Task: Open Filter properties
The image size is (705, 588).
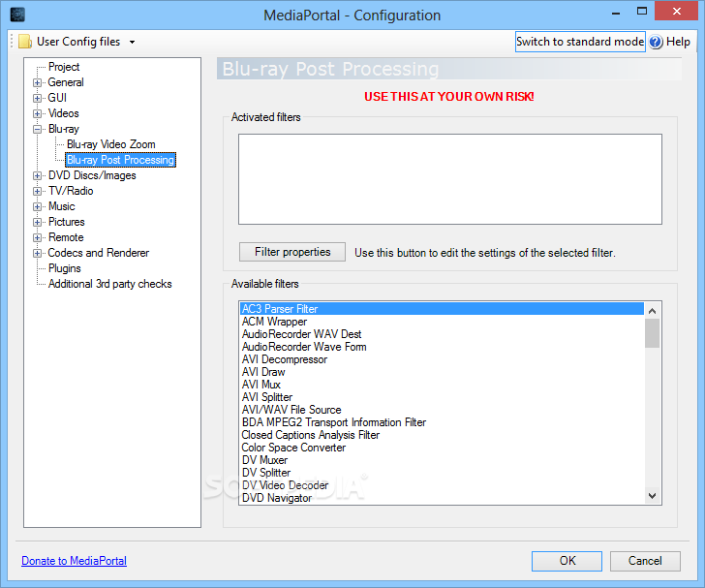Action: (x=292, y=252)
